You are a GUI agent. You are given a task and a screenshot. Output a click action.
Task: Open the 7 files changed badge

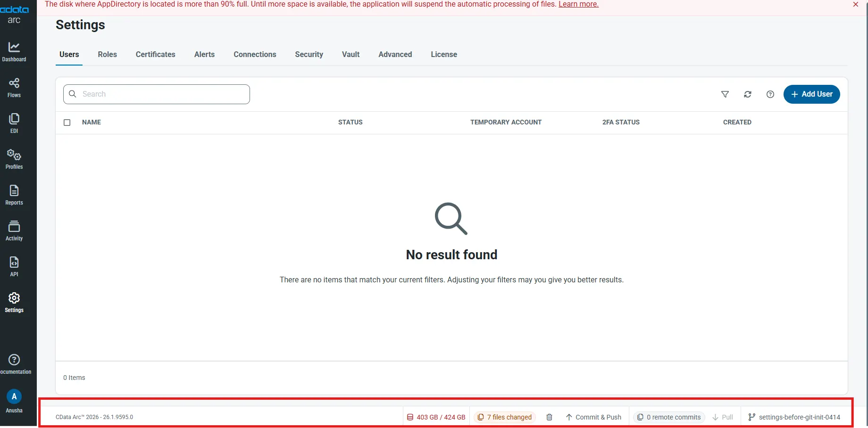point(505,417)
